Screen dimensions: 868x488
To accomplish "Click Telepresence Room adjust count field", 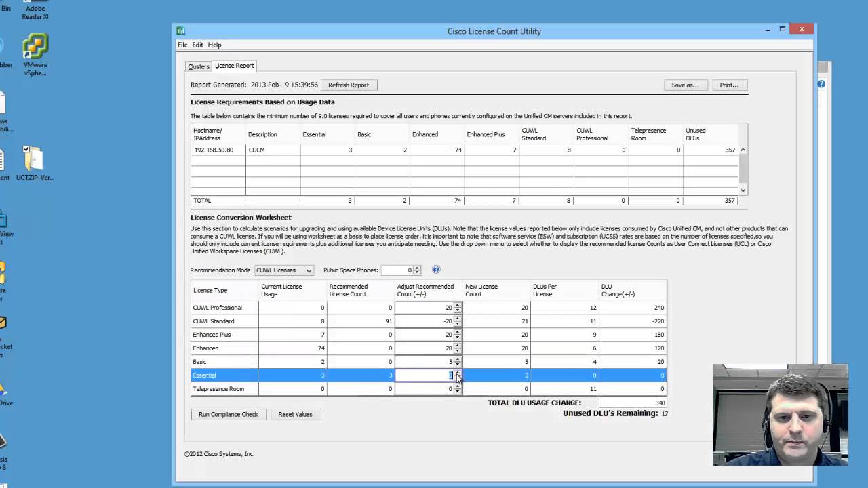I will (425, 389).
